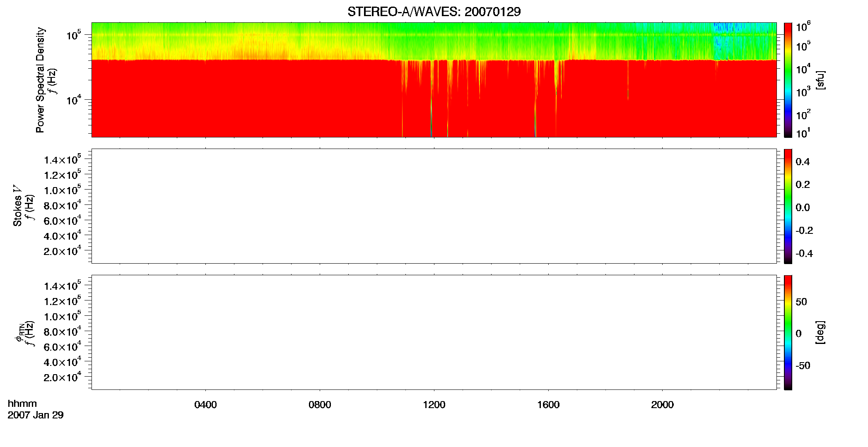Select the "1200" time tick label
868x447 pixels.
[x=434, y=405]
